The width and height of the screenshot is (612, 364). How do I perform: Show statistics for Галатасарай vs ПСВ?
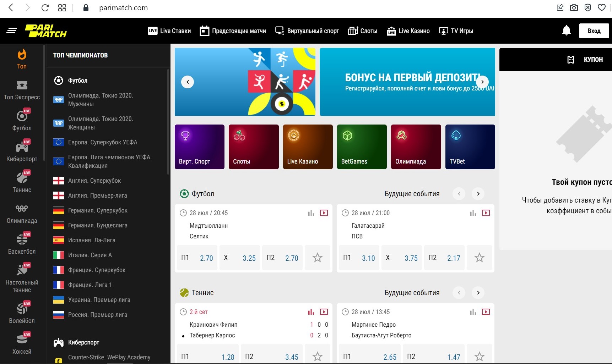tap(473, 213)
